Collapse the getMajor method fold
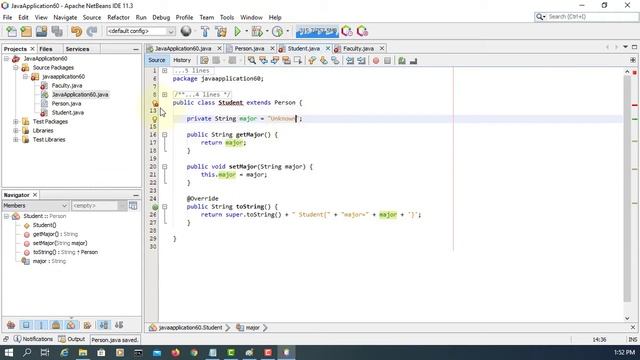 [164, 134]
